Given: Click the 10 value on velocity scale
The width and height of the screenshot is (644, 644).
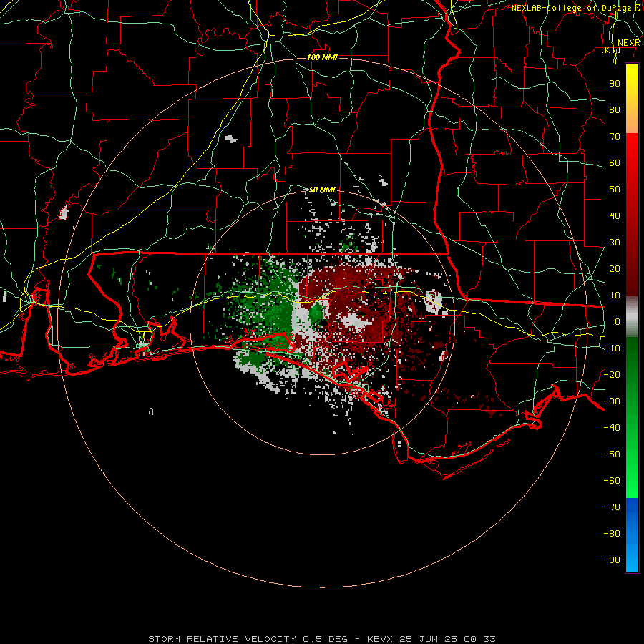Looking at the screenshot, I should coord(615,296).
